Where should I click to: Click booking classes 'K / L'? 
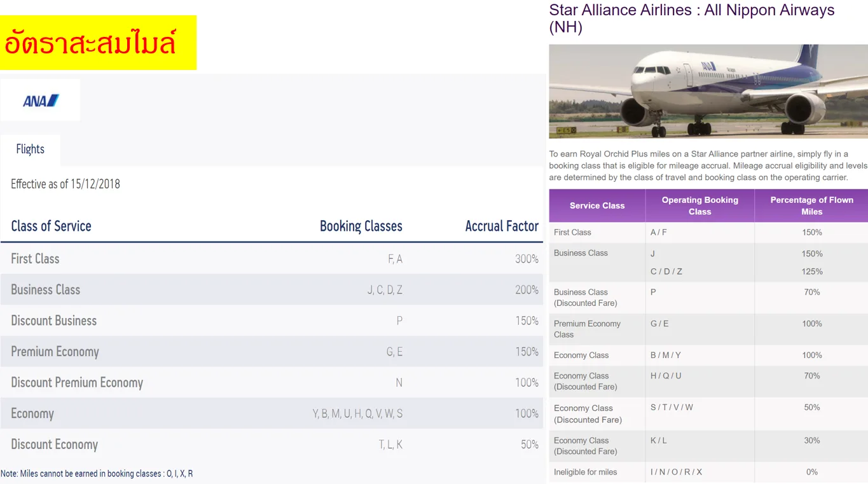click(x=659, y=441)
